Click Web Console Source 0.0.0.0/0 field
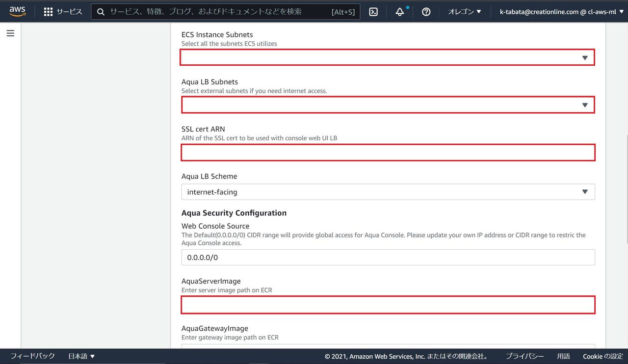Image resolution: width=628 pixels, height=364 pixels. (388, 257)
